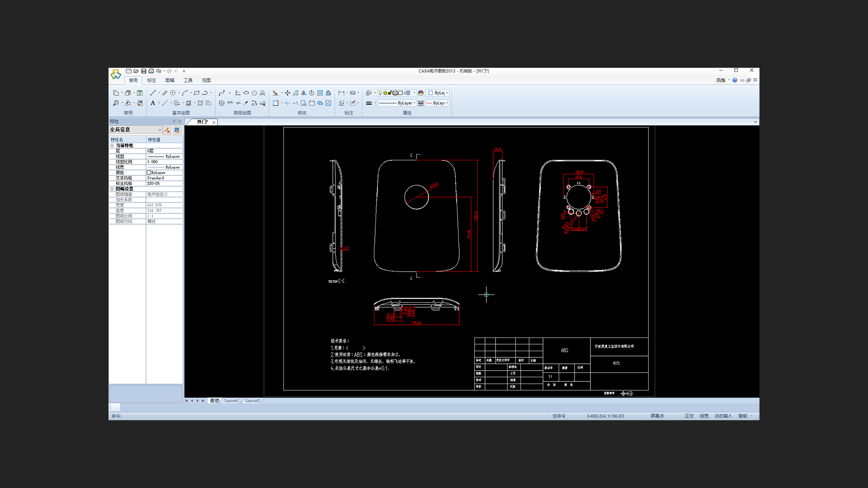Viewport: 868px width, 488px height.
Task: Choose the Rectangle drawing tool
Action: [x=197, y=93]
